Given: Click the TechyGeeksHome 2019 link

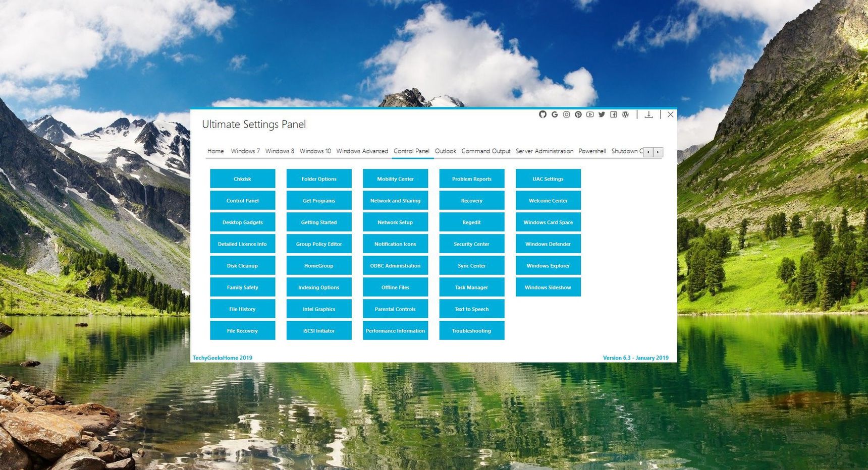Looking at the screenshot, I should click(223, 358).
